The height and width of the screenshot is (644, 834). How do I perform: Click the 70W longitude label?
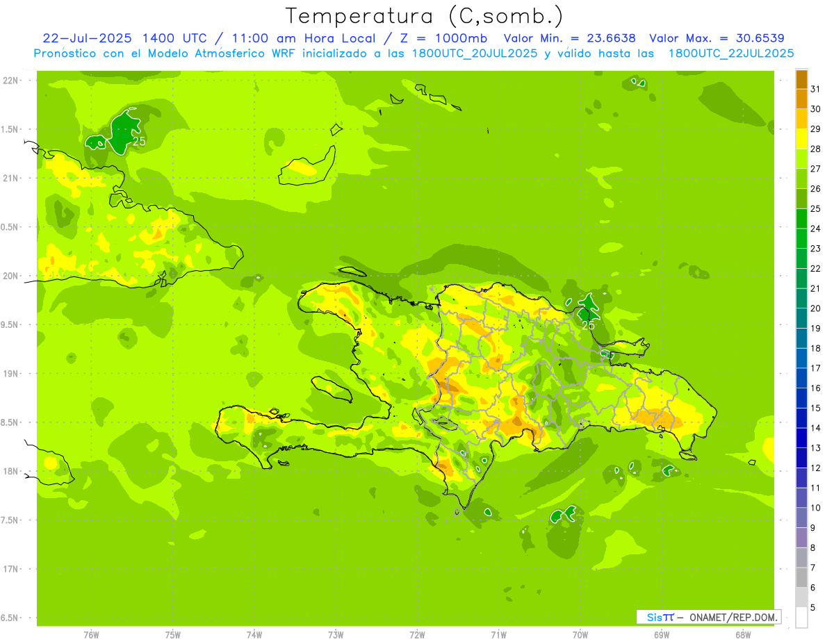580,635
